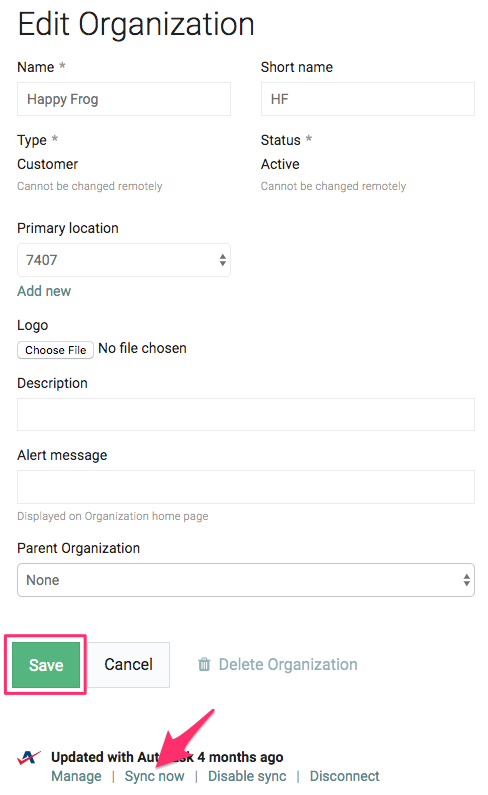
Task: Click the Primary location stepper arrows
Action: 222,260
